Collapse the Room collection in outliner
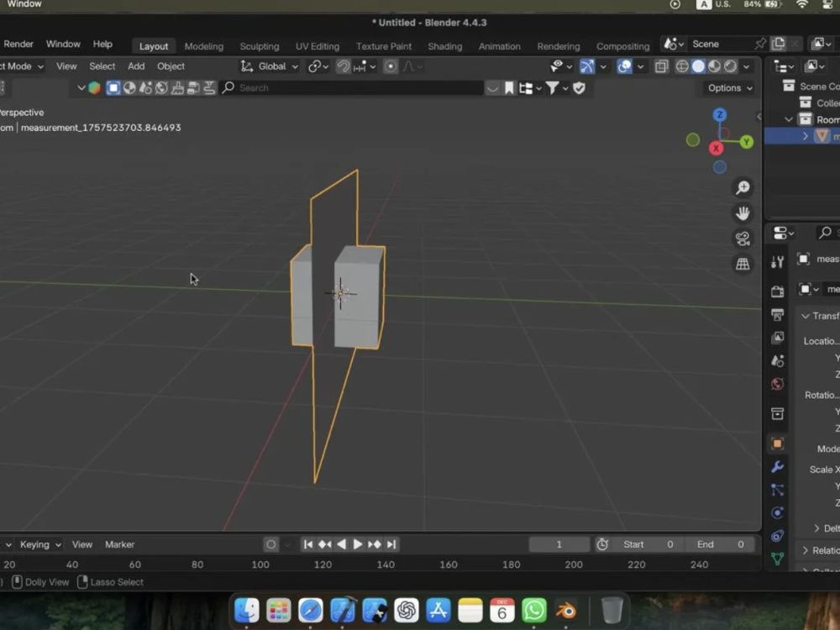Screen dimensions: 840x630 tap(789, 119)
